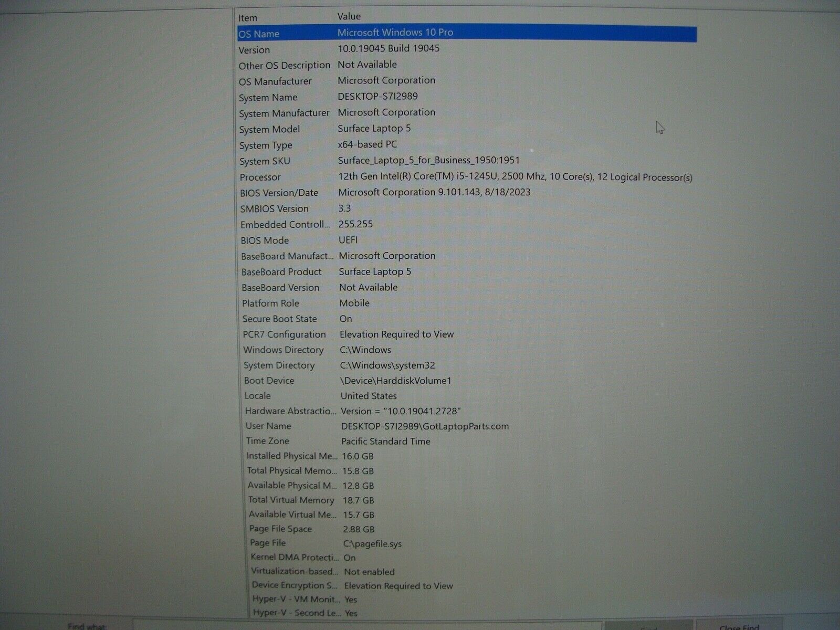Click the Value column header
Viewport: 840px width, 630px height.
pos(349,17)
